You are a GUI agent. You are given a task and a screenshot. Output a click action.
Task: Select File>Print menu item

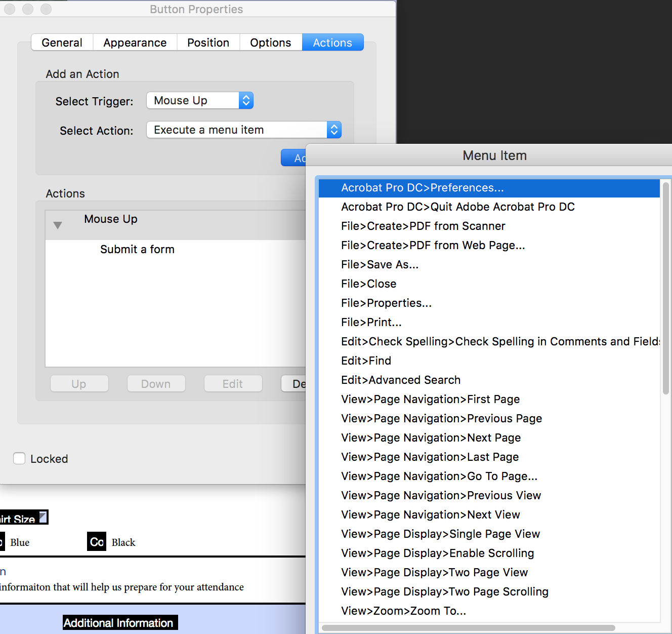pos(371,322)
